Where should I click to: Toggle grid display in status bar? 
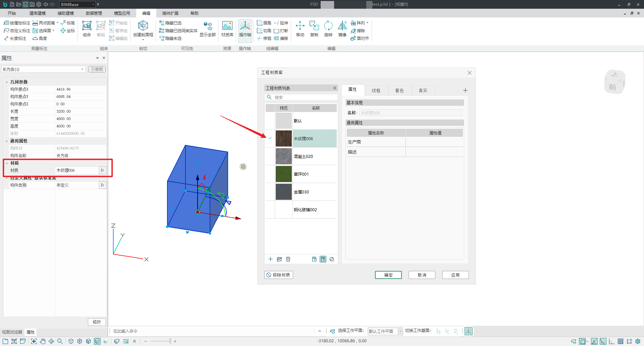621,341
